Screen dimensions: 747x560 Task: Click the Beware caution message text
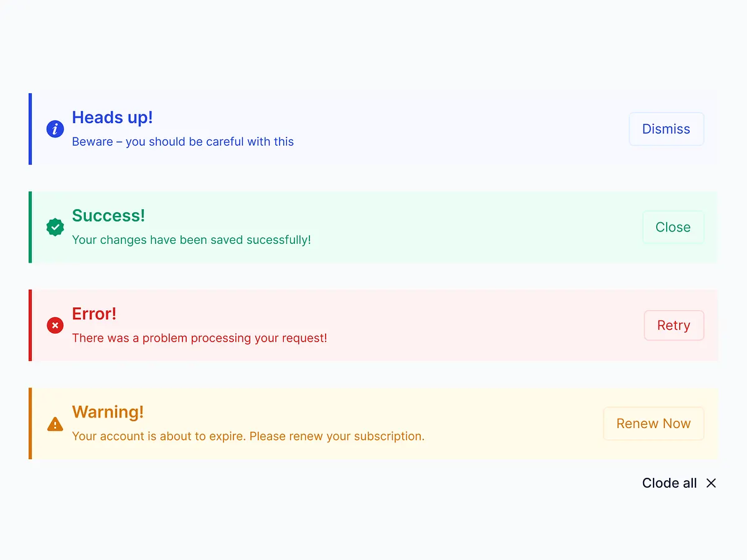(183, 141)
